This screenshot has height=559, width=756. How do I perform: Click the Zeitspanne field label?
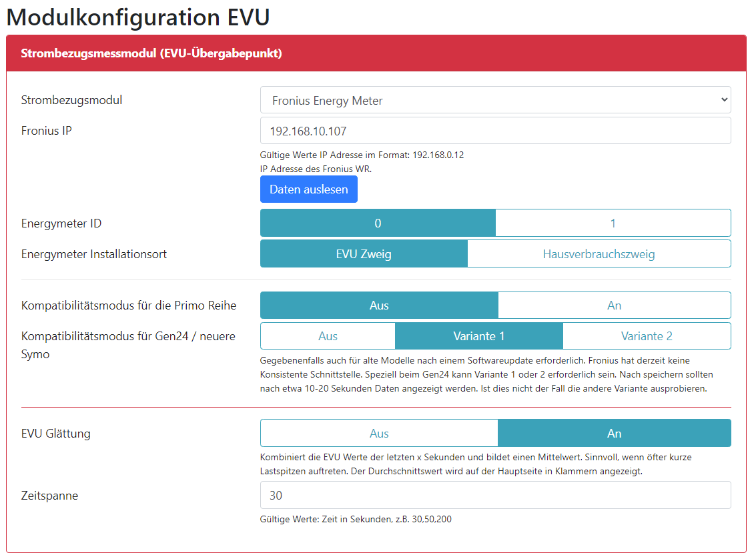49,496
